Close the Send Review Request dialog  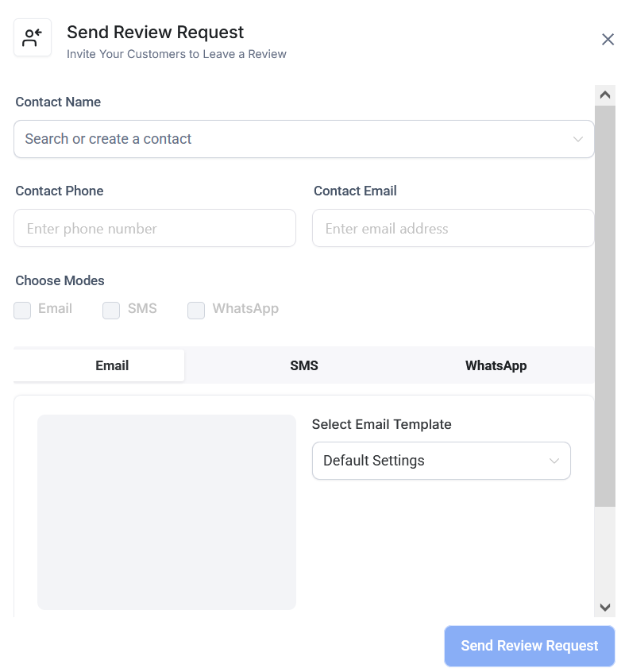[608, 40]
